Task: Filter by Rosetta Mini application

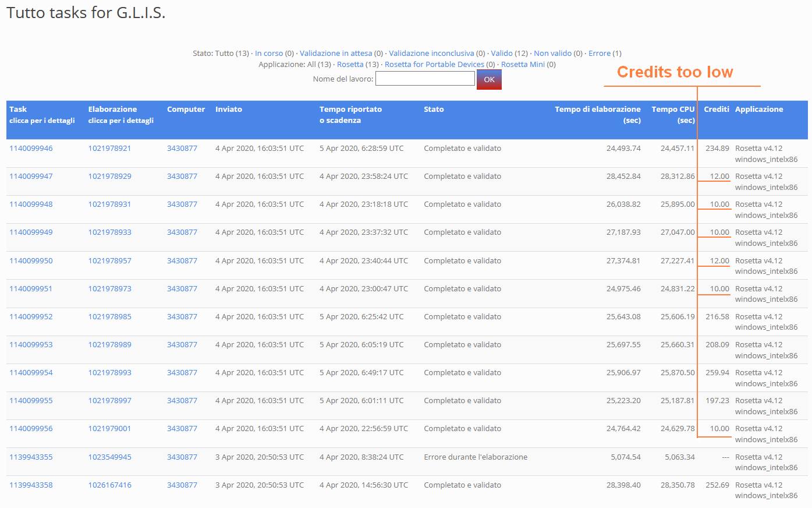Action: tap(523, 64)
